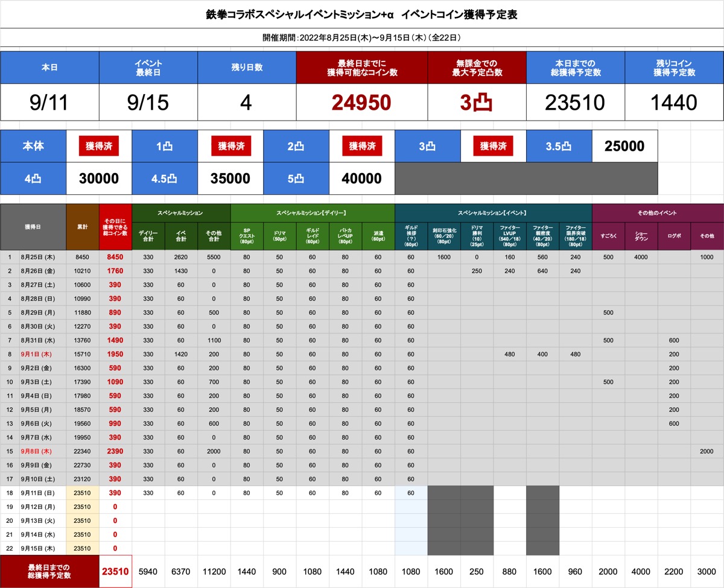Select the 1440 remaining coins value cell

coord(674,102)
